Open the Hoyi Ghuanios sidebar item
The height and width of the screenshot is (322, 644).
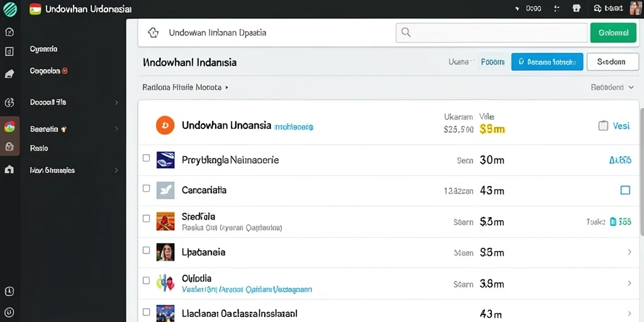pos(52,170)
